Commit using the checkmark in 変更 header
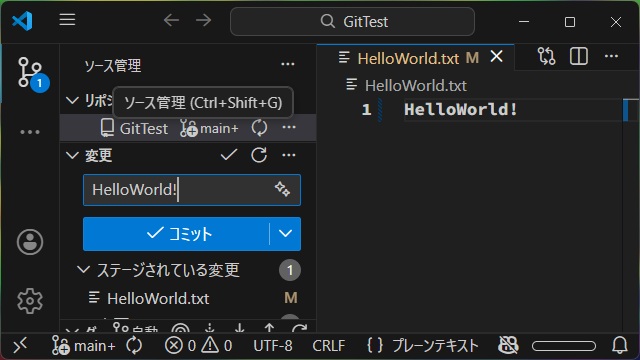 229,155
